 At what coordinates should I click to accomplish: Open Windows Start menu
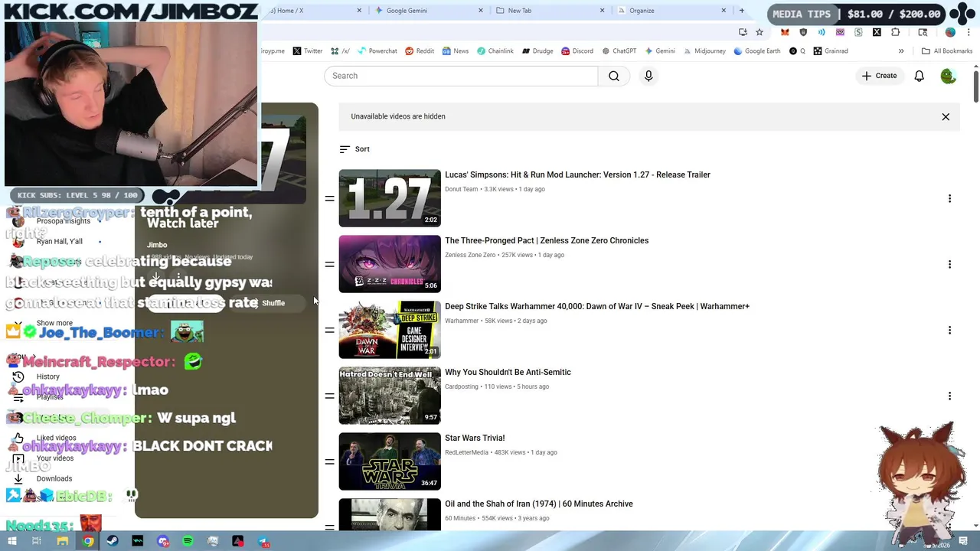point(11,541)
